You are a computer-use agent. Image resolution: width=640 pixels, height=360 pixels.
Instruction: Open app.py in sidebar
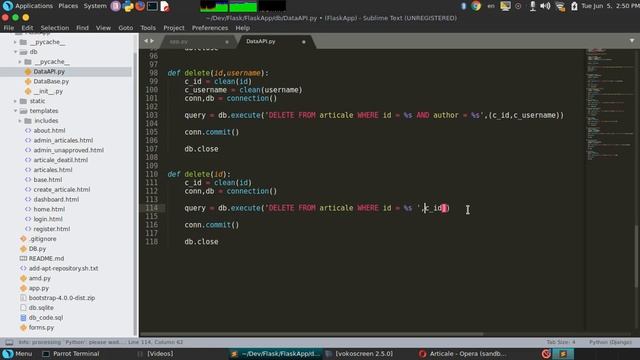[39, 288]
